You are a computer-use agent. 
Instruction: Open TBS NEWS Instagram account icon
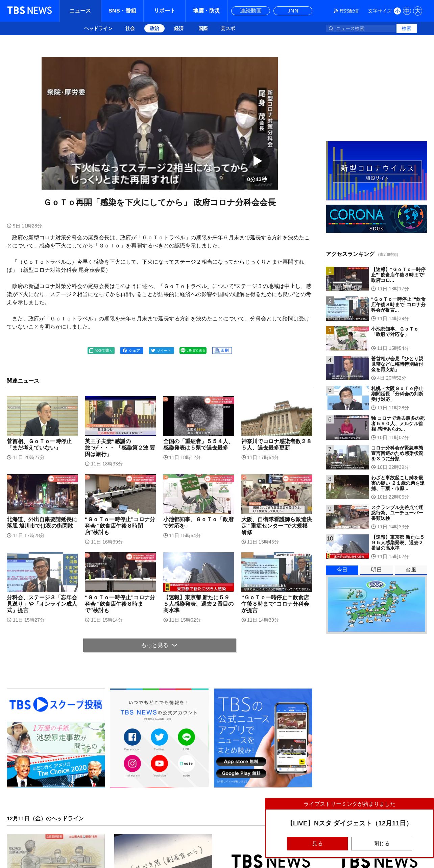[x=132, y=763]
